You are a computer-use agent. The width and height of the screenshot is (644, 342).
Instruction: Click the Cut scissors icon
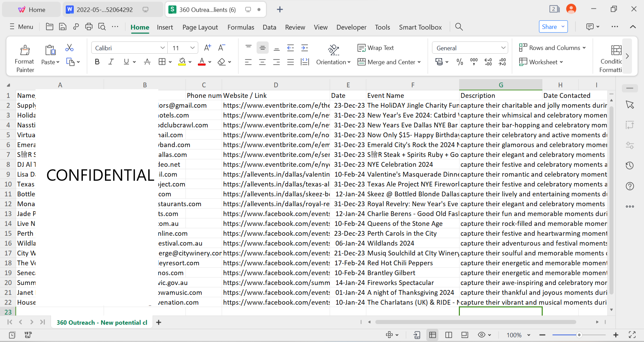coord(69,48)
